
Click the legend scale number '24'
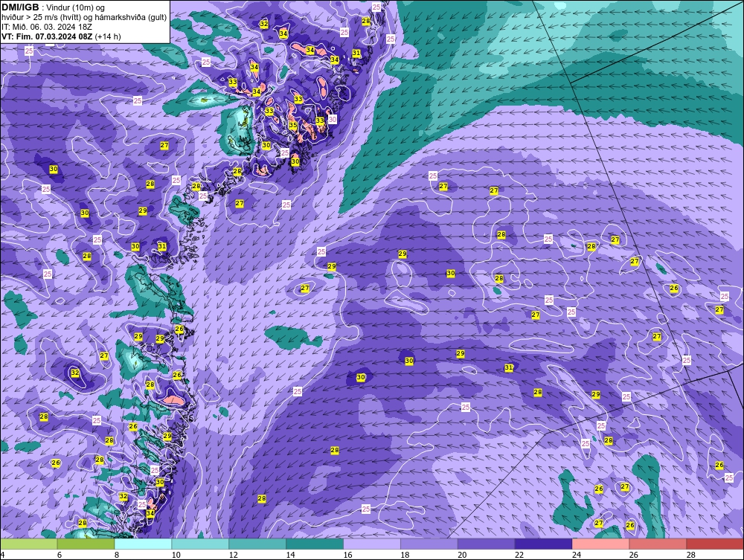point(577,555)
